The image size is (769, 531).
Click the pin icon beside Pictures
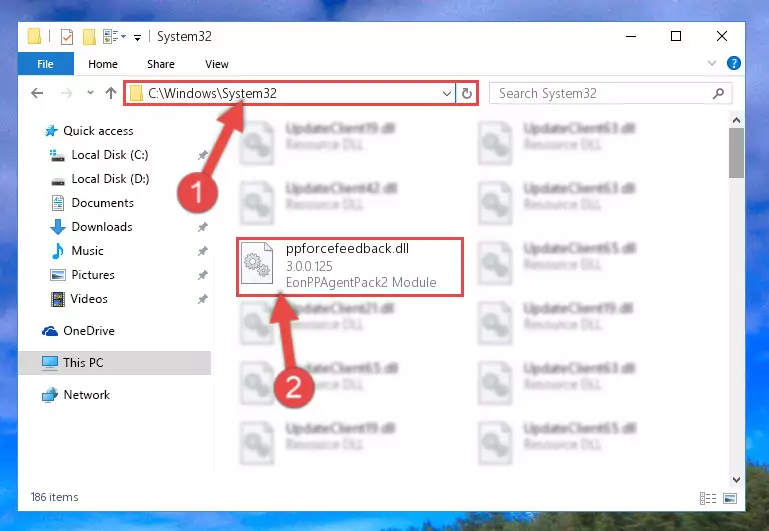[x=203, y=275]
